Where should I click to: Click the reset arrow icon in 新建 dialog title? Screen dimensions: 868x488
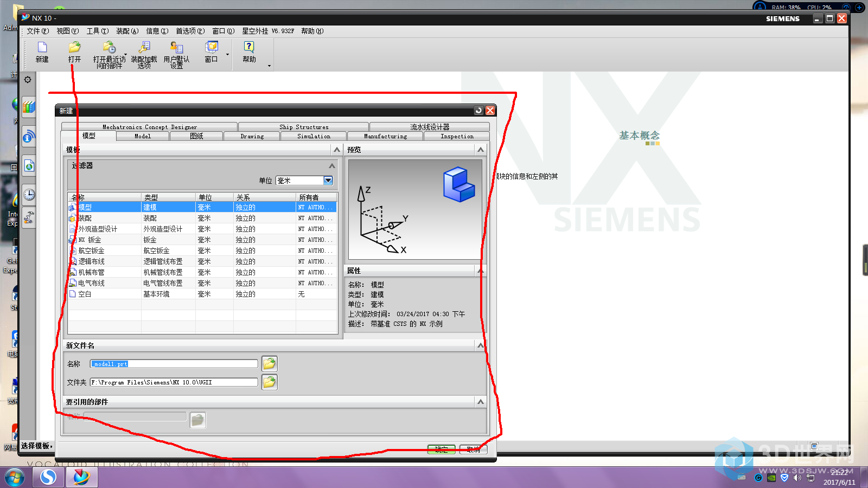coord(478,110)
